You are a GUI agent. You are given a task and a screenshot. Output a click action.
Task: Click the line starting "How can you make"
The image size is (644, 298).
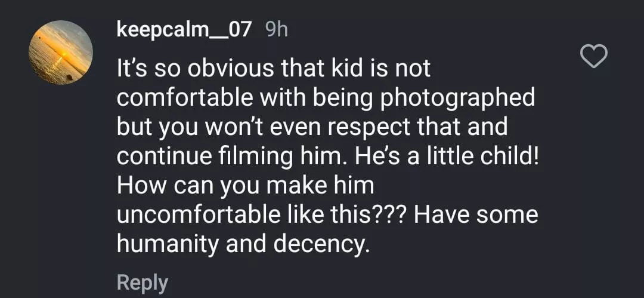tap(245, 186)
